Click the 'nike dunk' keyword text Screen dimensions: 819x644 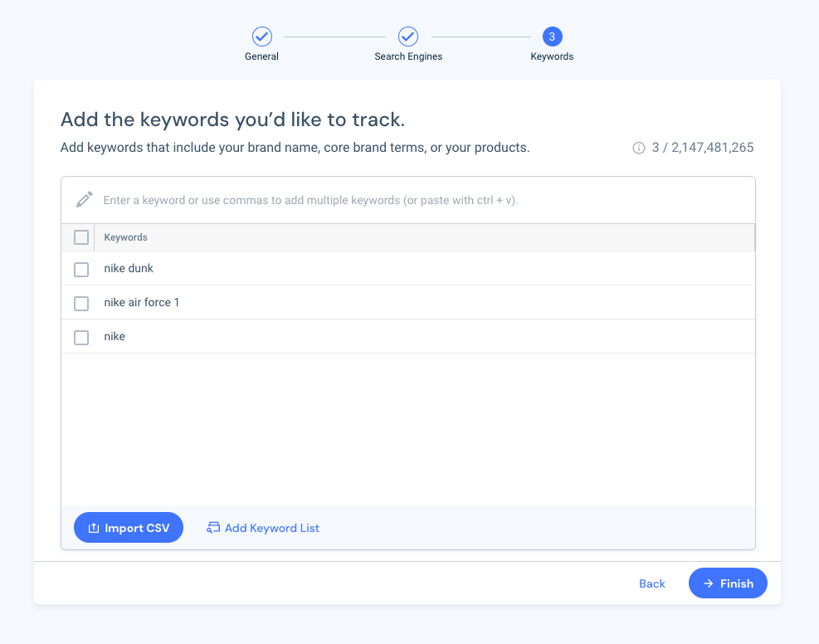point(129,268)
